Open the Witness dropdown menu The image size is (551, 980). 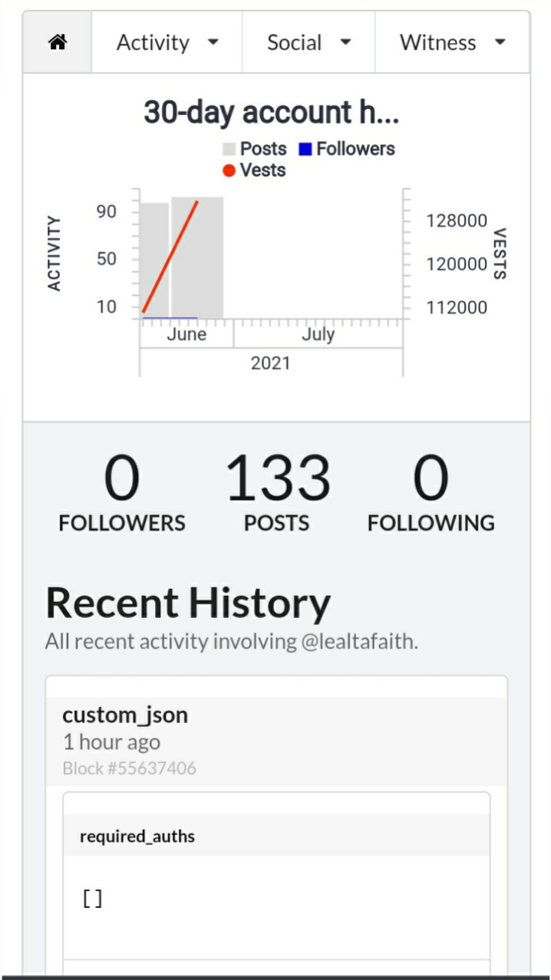[x=452, y=43]
